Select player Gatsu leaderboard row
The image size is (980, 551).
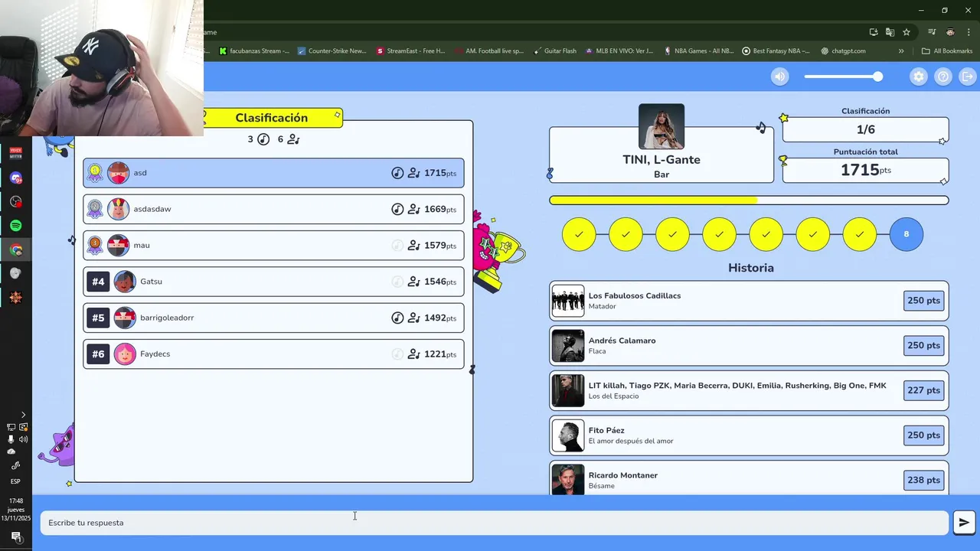coord(273,282)
